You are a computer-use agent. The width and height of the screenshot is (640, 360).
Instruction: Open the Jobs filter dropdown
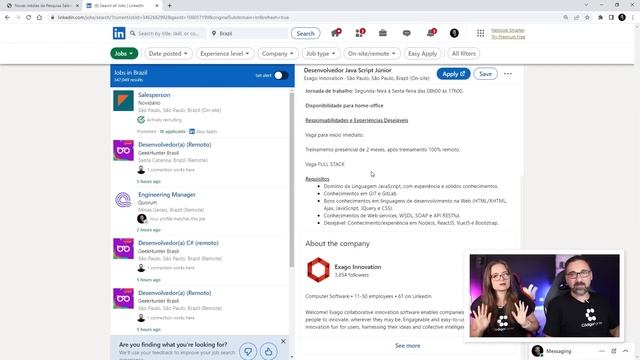click(x=124, y=53)
